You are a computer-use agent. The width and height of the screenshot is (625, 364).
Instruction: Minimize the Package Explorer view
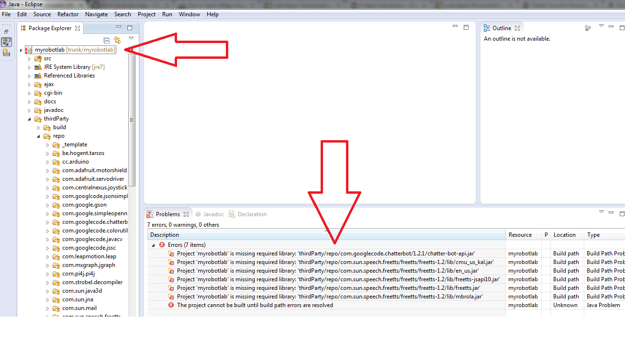(x=118, y=27)
